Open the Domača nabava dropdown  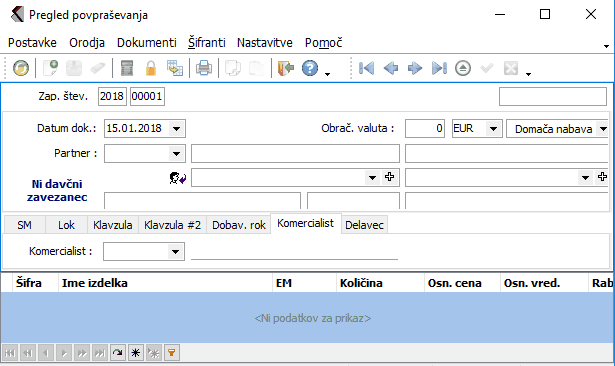click(603, 129)
